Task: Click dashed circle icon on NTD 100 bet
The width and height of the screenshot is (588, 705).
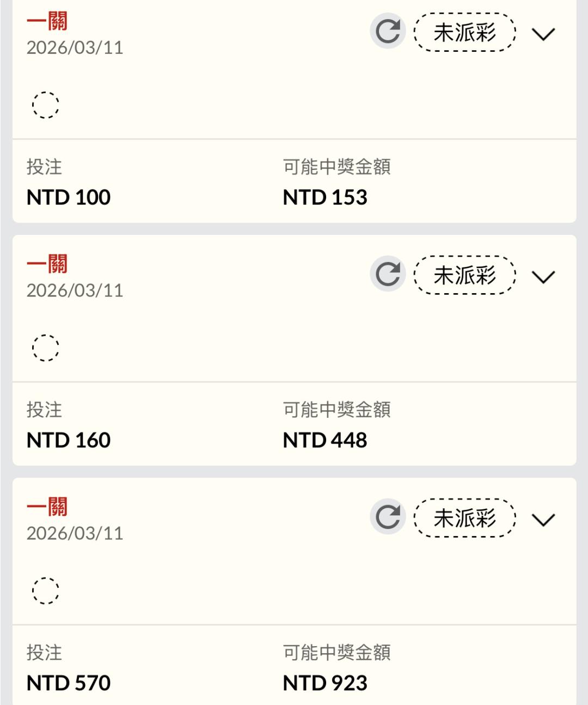Action: (x=45, y=105)
